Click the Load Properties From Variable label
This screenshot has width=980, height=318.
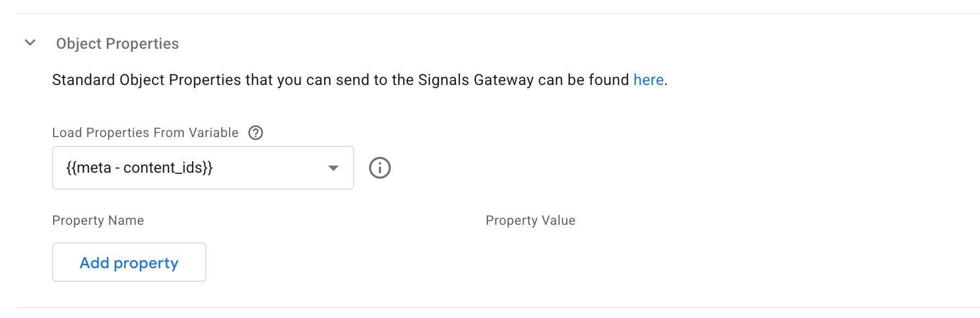(145, 133)
